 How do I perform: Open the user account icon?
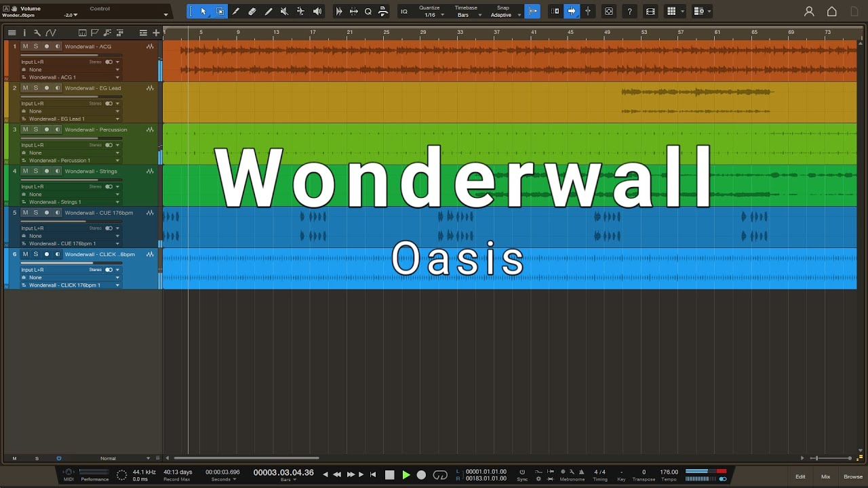[x=809, y=12]
